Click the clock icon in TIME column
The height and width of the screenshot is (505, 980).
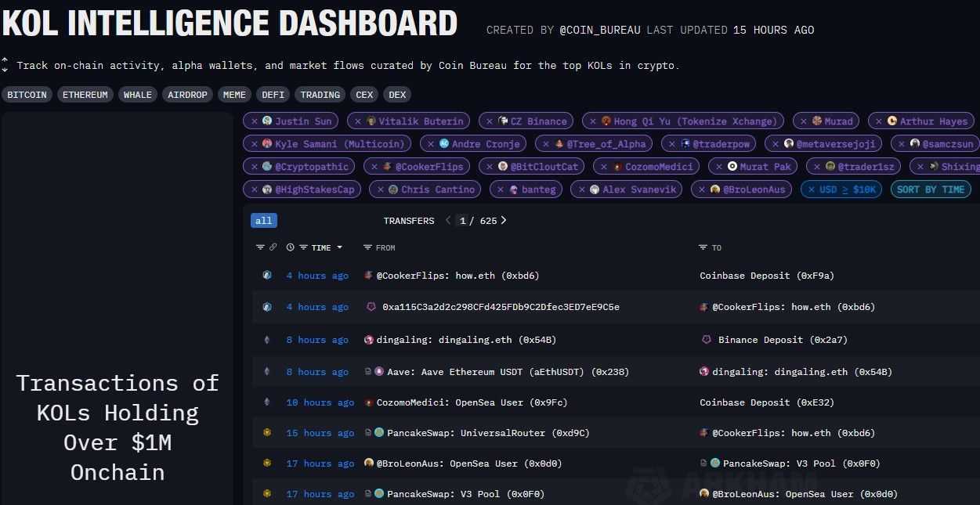coord(291,247)
